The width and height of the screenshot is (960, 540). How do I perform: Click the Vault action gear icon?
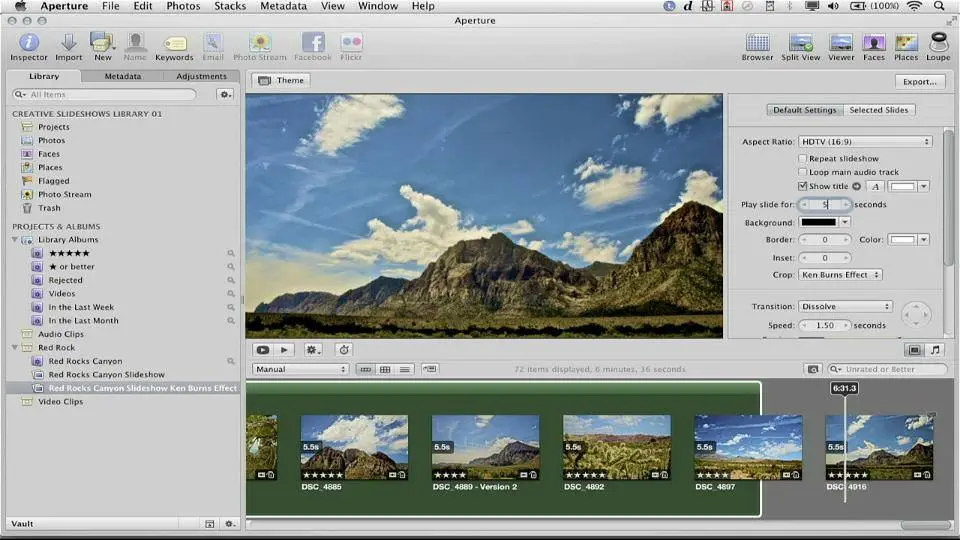point(230,523)
